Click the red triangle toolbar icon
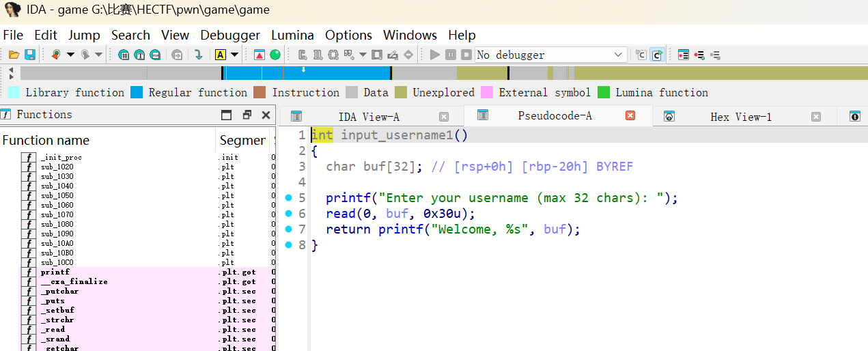 [x=260, y=55]
